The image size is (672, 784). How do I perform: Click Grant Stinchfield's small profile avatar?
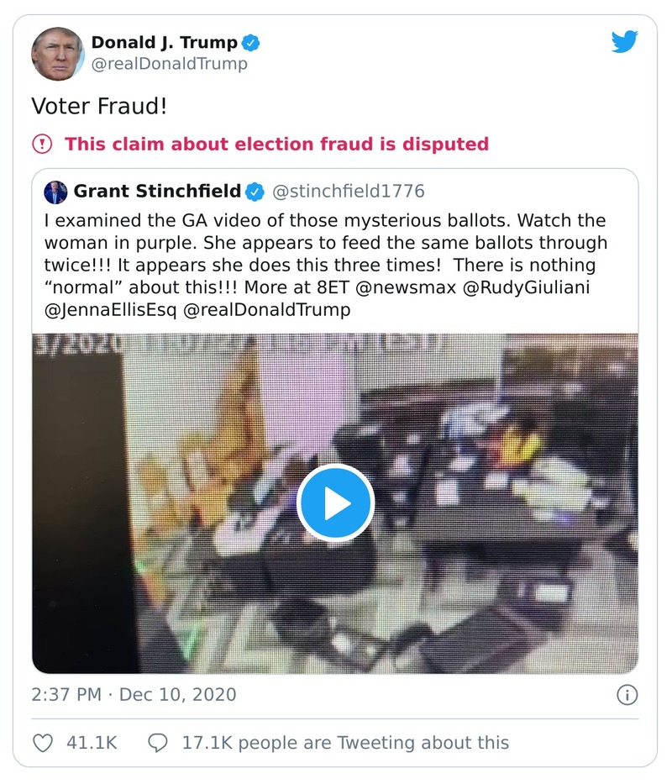55,192
